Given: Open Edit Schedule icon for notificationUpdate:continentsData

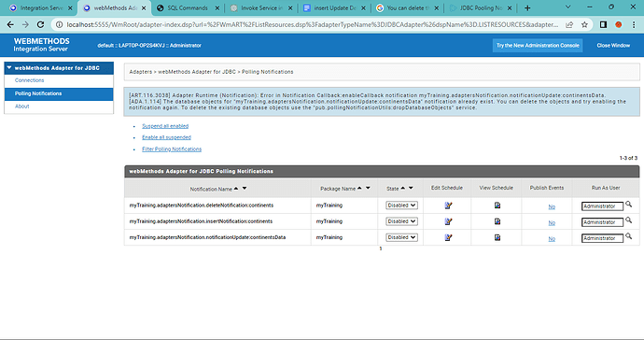Looking at the screenshot, I should 448,237.
